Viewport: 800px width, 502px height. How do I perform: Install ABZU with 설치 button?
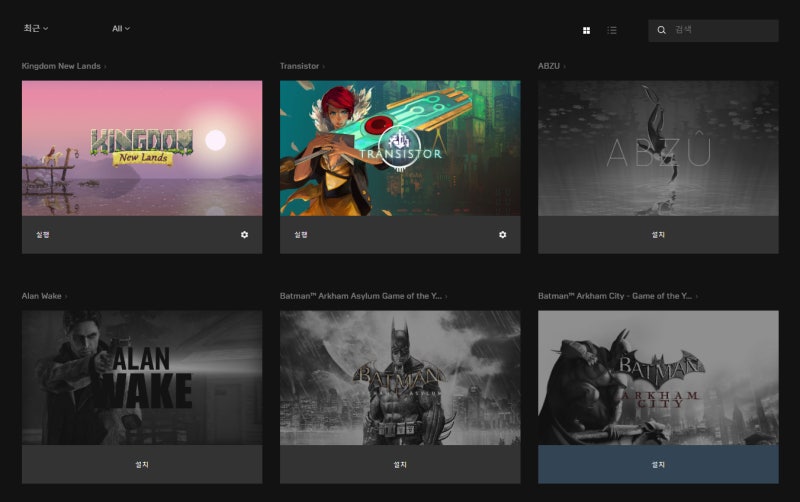click(658, 235)
